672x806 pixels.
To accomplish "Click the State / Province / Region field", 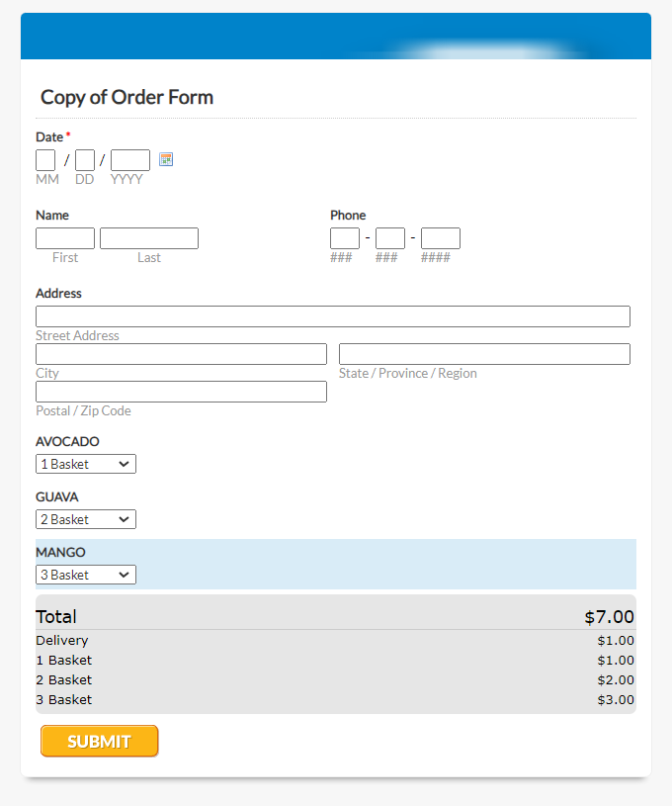I will pos(484,354).
